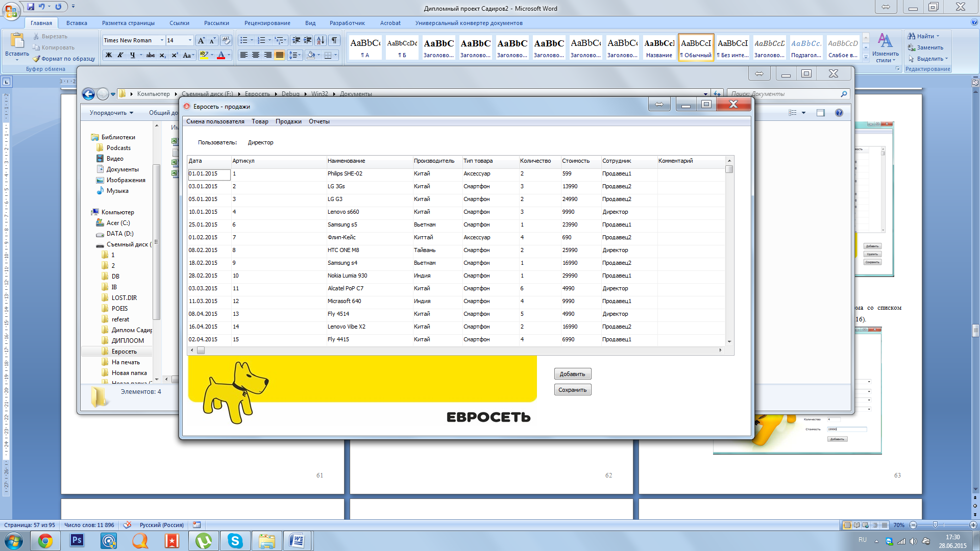Open the line spacing dropdown
The height and width of the screenshot is (551, 980).
pyautogui.click(x=296, y=55)
